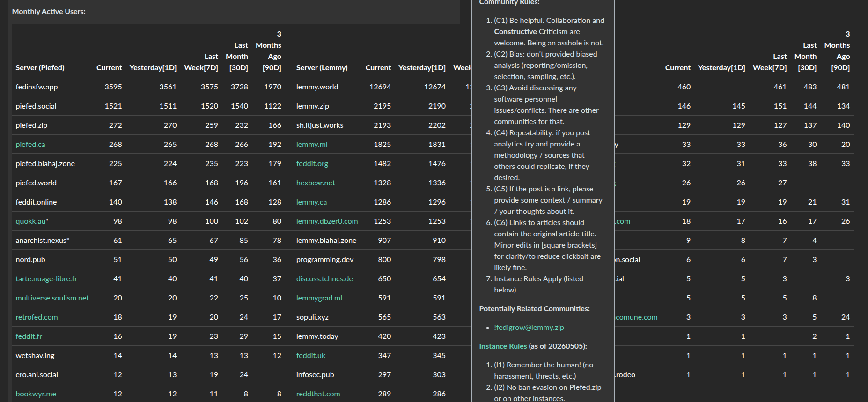Open the Instance Rules link
Viewport: 868px width, 402px height.
coord(503,346)
